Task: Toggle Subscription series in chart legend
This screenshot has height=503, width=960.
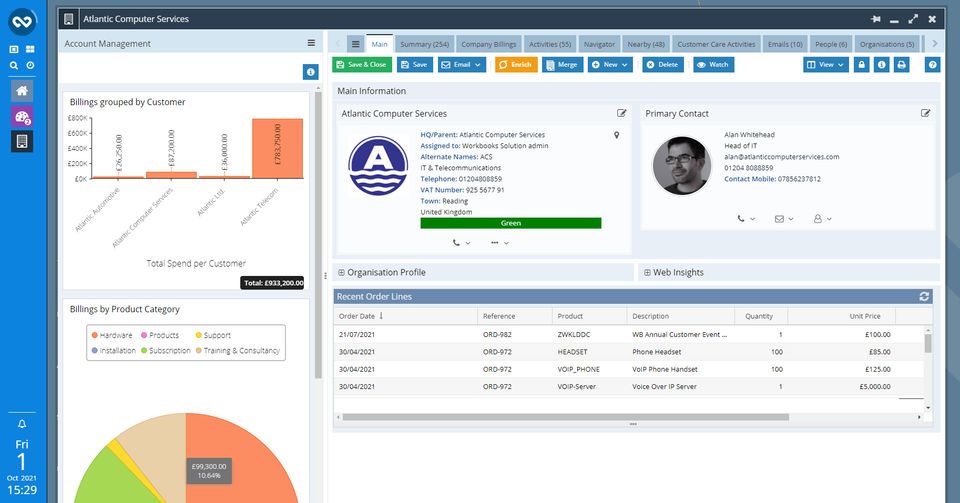Action: point(165,351)
